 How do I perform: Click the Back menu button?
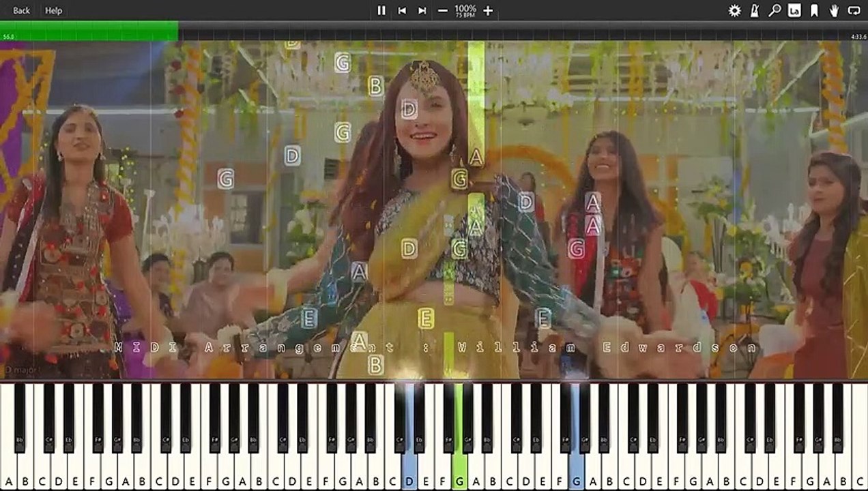pyautogui.click(x=21, y=10)
